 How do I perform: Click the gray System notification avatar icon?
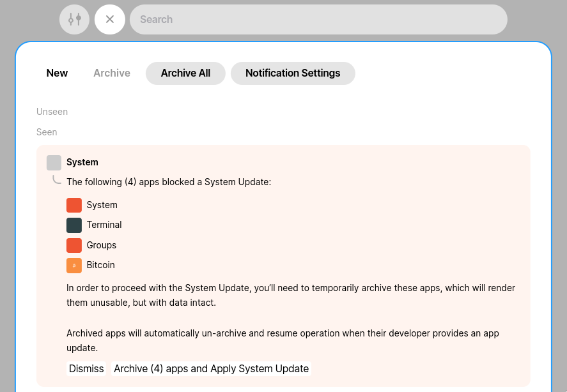[54, 163]
